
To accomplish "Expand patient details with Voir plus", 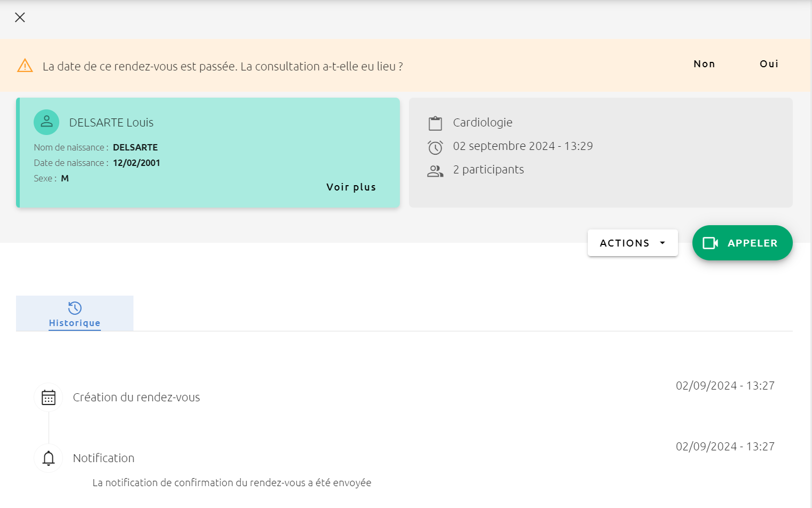I will pos(351,187).
